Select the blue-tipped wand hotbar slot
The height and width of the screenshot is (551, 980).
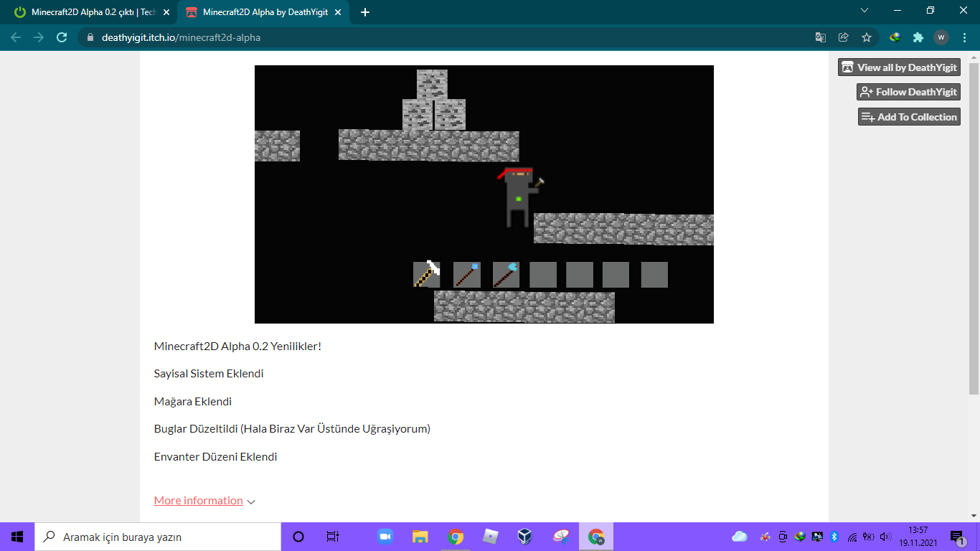(x=467, y=274)
